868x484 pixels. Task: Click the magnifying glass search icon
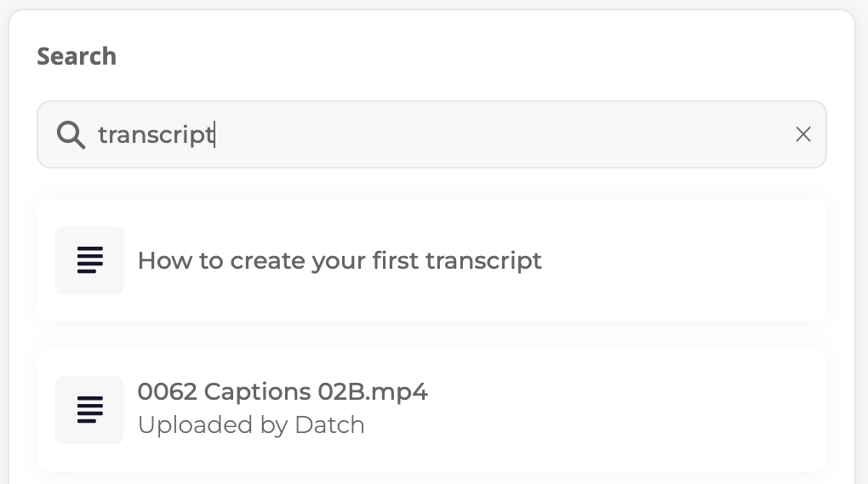coord(71,135)
